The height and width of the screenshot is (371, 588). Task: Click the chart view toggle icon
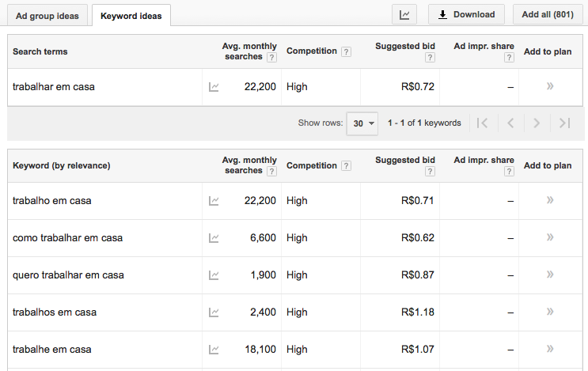pyautogui.click(x=404, y=14)
